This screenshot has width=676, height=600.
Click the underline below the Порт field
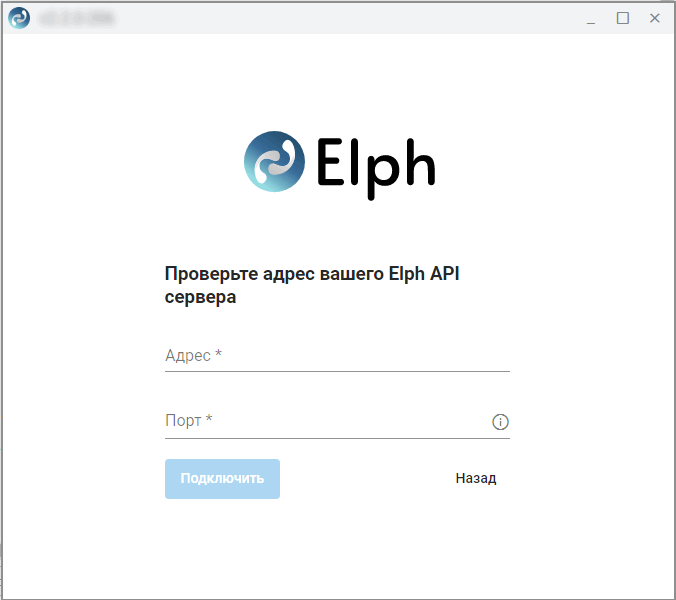coord(337,438)
